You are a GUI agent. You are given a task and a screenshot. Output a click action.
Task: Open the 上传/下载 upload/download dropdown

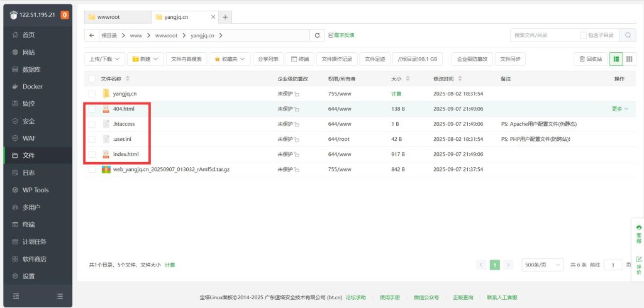tap(104, 59)
